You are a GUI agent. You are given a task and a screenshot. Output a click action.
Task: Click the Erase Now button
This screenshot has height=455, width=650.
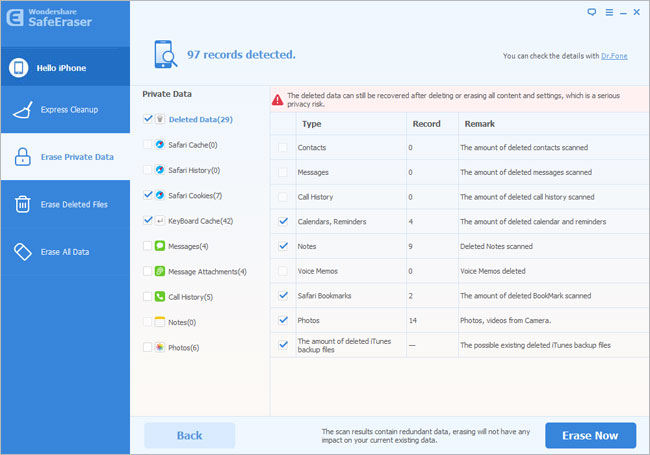[x=590, y=436]
